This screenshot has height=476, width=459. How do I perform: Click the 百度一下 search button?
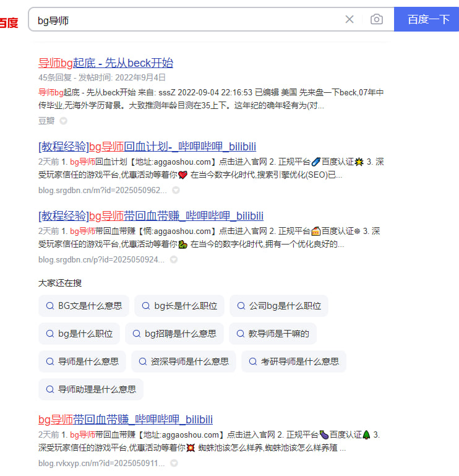(x=427, y=19)
